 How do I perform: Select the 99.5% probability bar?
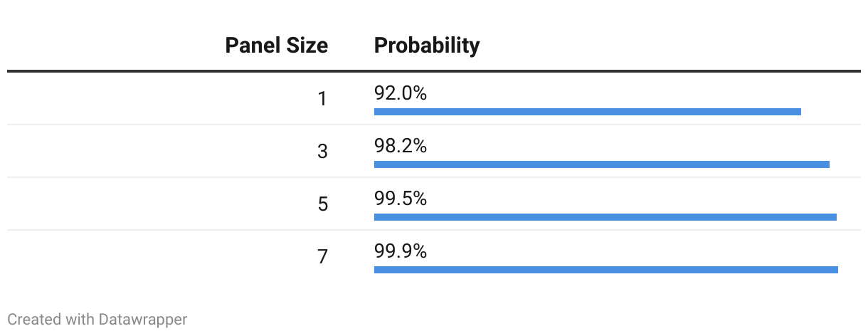click(605, 217)
